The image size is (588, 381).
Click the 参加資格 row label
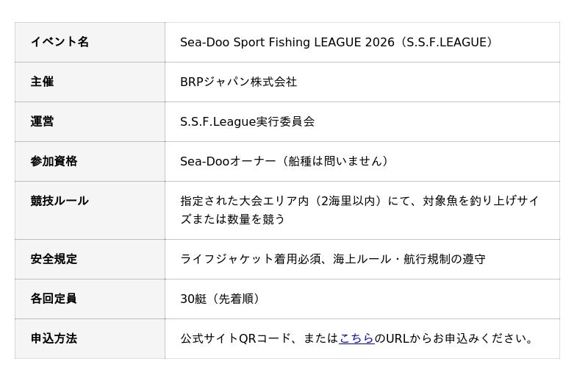[54, 161]
